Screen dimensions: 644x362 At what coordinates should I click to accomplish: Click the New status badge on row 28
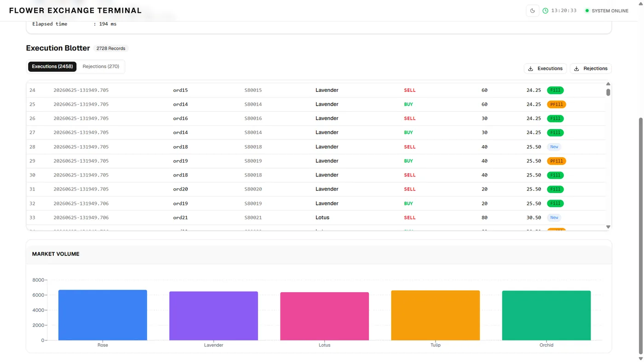click(x=554, y=147)
